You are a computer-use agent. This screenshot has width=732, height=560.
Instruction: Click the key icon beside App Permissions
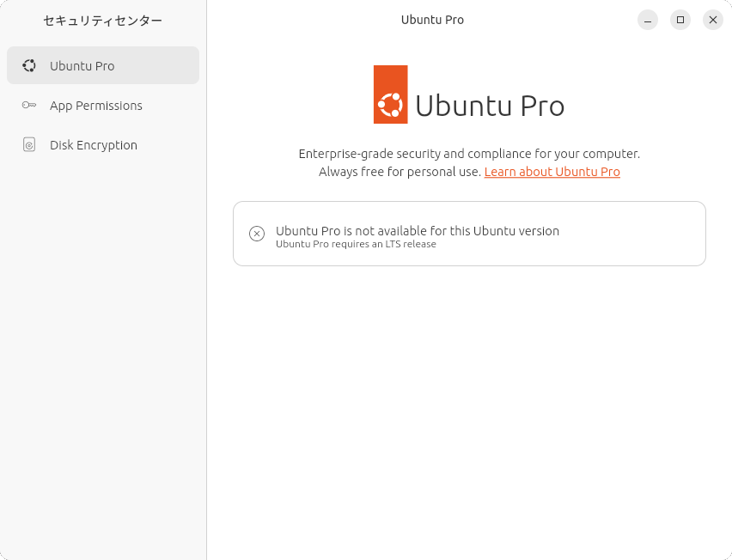click(x=29, y=105)
